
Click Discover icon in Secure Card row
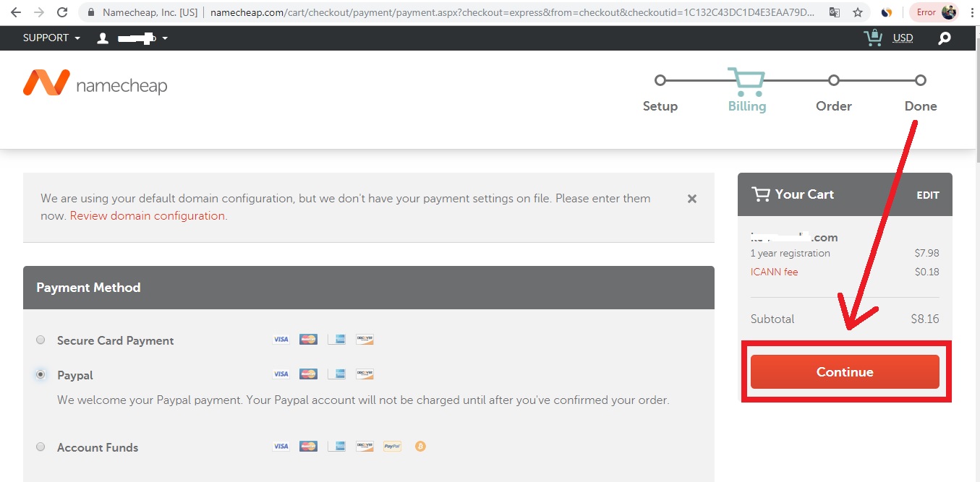pyautogui.click(x=365, y=340)
